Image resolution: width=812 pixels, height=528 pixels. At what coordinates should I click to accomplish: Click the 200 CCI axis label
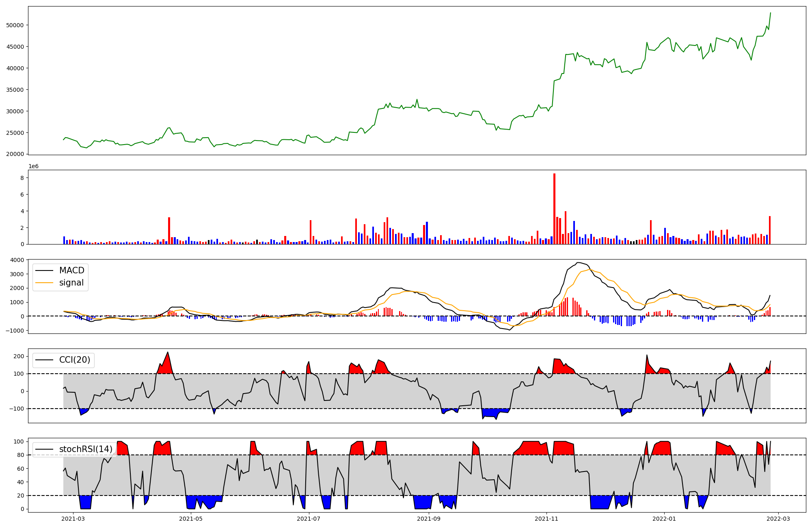tap(19, 356)
